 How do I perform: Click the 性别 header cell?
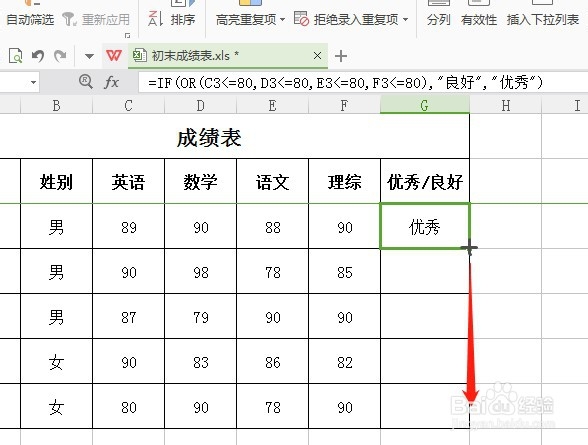(x=56, y=182)
